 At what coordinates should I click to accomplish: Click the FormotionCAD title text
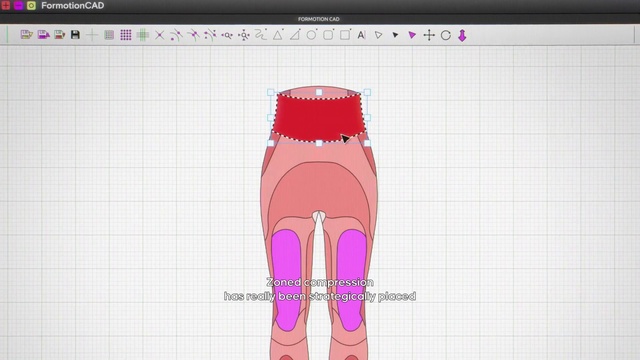73,6
